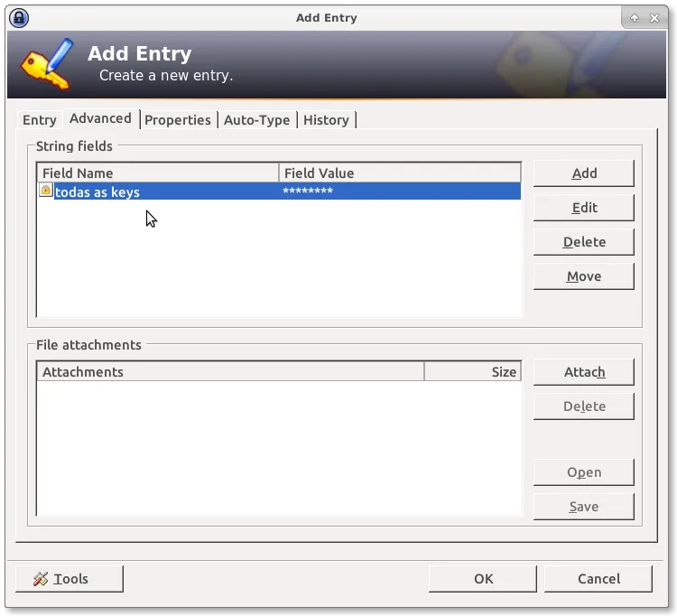Click the Open attachment button

click(584, 472)
